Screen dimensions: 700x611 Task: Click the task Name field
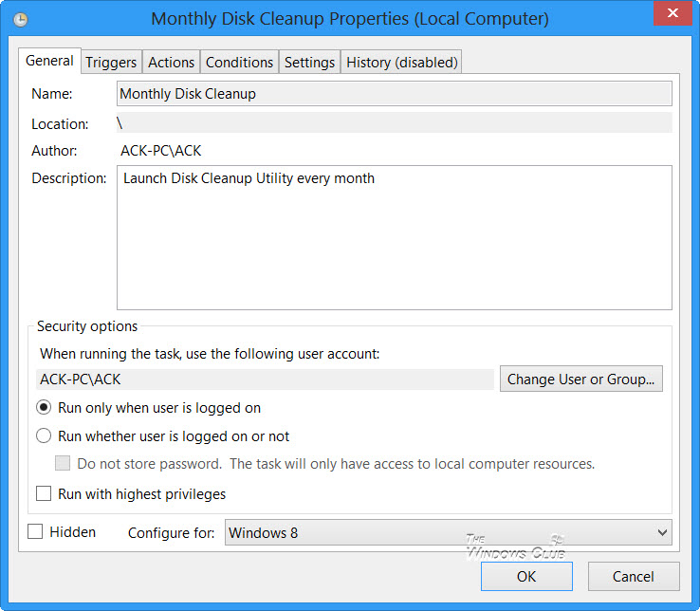point(394,94)
